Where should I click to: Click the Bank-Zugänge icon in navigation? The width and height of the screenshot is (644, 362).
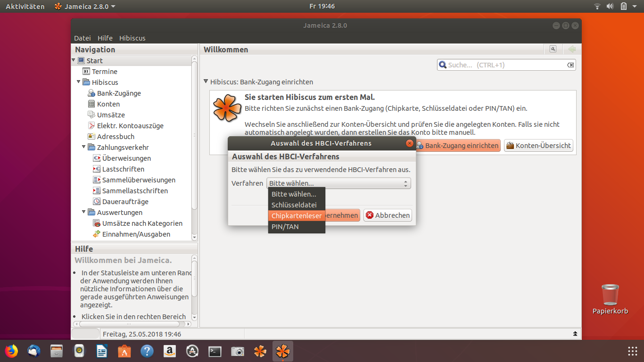[x=91, y=93]
